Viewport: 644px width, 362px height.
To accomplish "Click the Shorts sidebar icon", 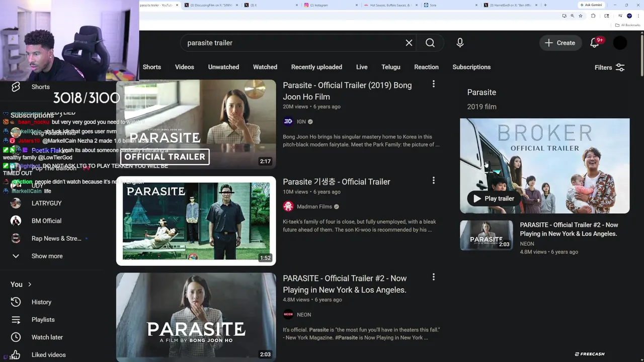I will (x=16, y=86).
